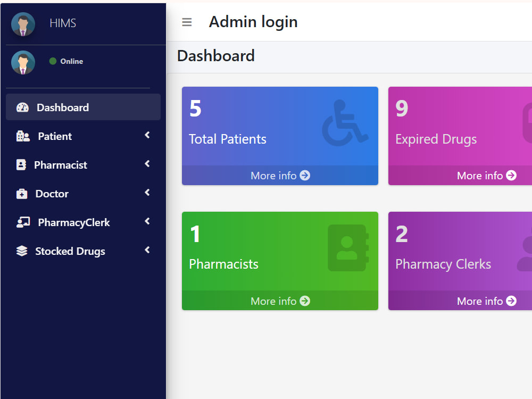Open the Patient sidebar menu

click(x=83, y=136)
